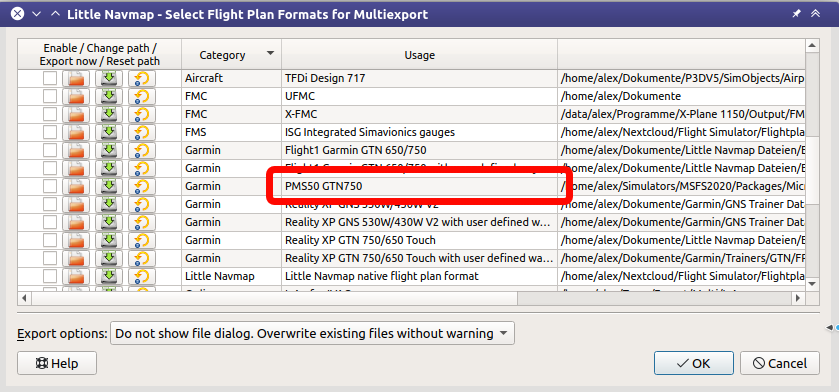The image size is (839, 392).
Task: Click the Aircraft category cell
Action: [x=231, y=79]
